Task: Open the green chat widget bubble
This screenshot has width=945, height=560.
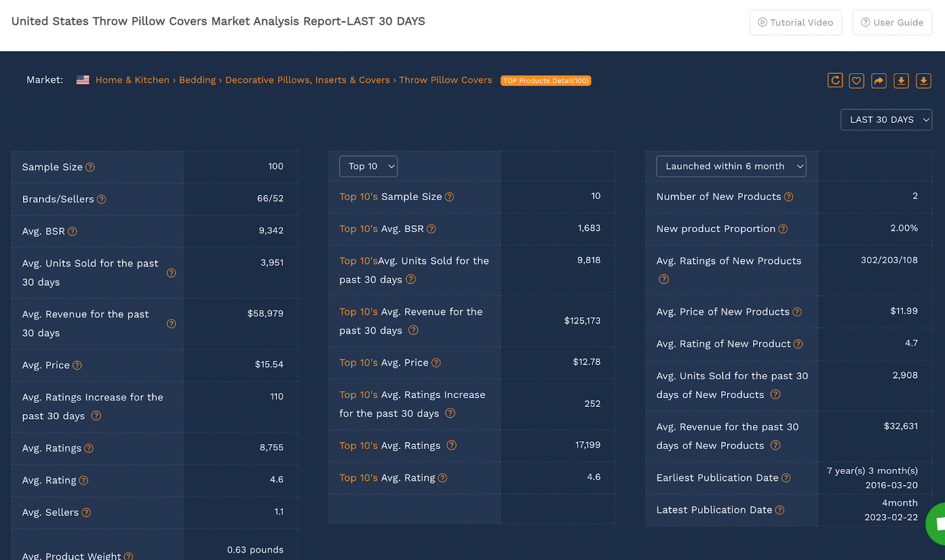Action: [937, 523]
